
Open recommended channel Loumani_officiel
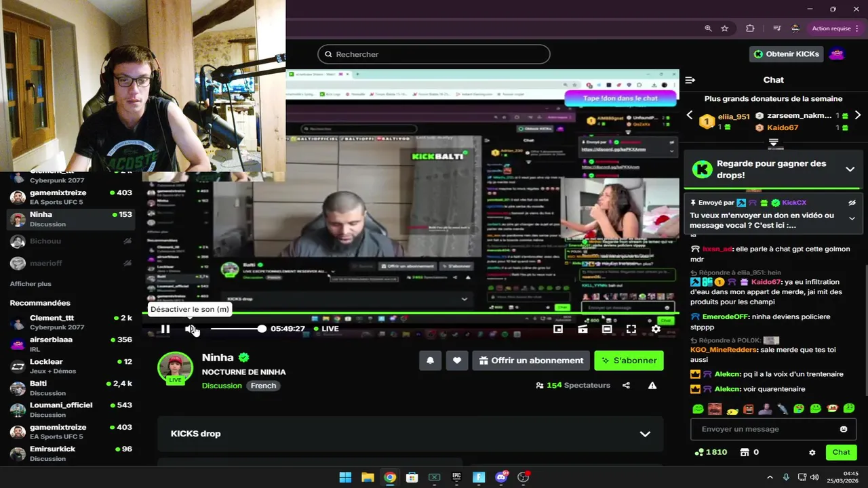point(71,409)
